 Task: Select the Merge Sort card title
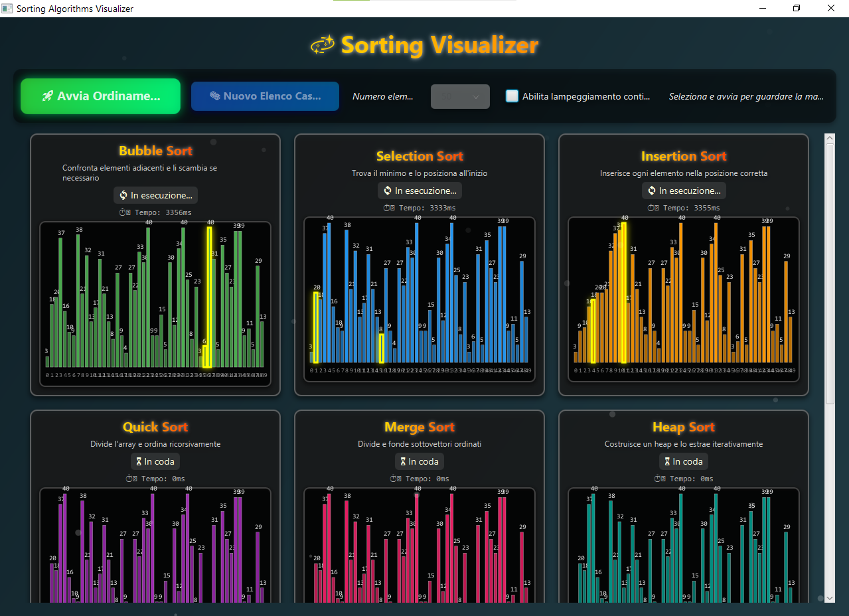[x=420, y=427]
